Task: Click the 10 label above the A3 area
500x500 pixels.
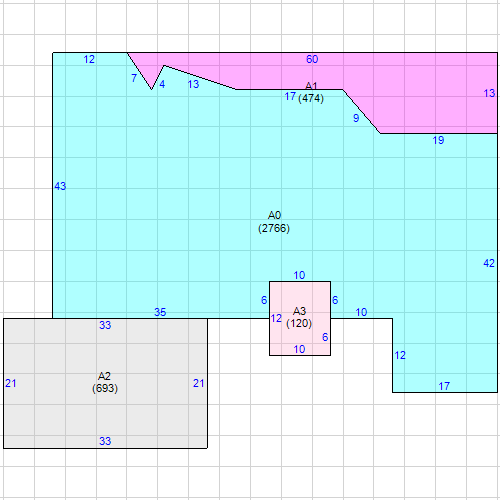Action: click(x=299, y=275)
